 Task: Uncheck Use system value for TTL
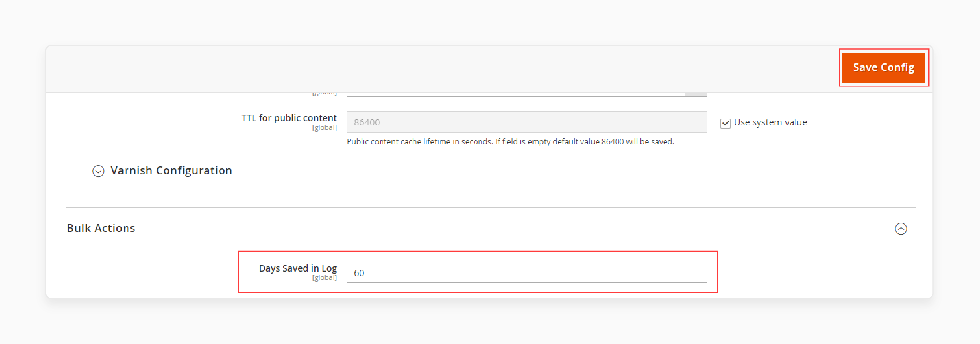tap(725, 123)
